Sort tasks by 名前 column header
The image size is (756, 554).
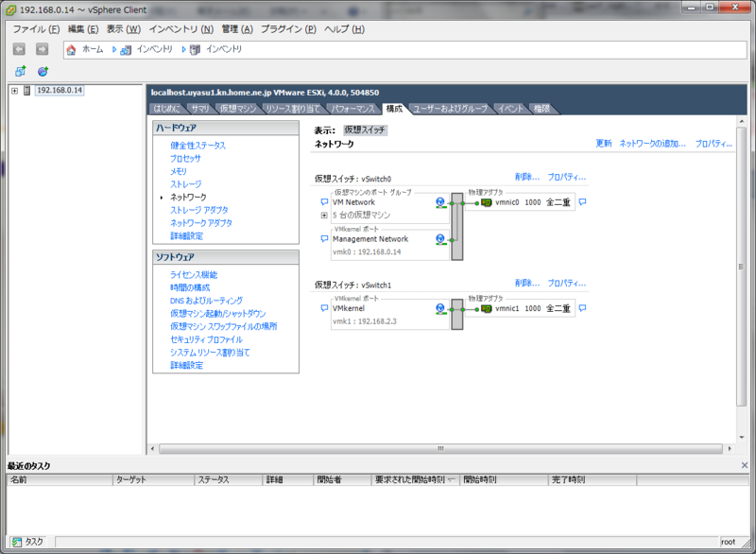[x=60, y=479]
